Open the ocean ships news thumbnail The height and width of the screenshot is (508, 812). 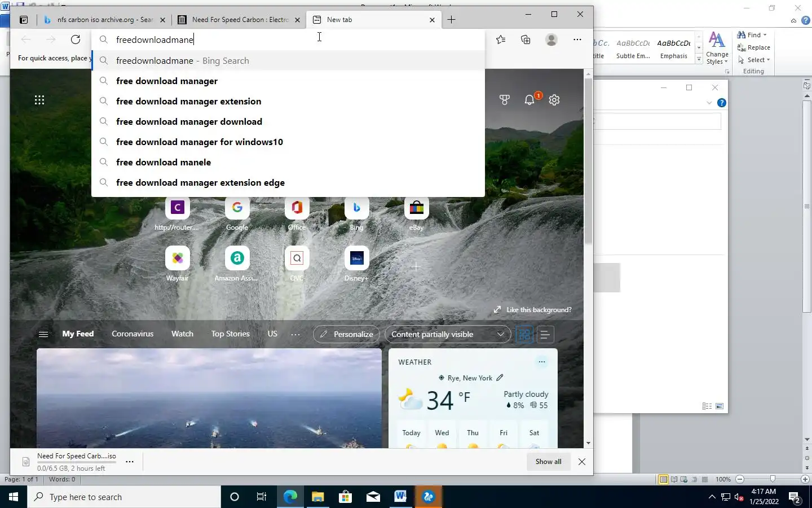(209, 398)
